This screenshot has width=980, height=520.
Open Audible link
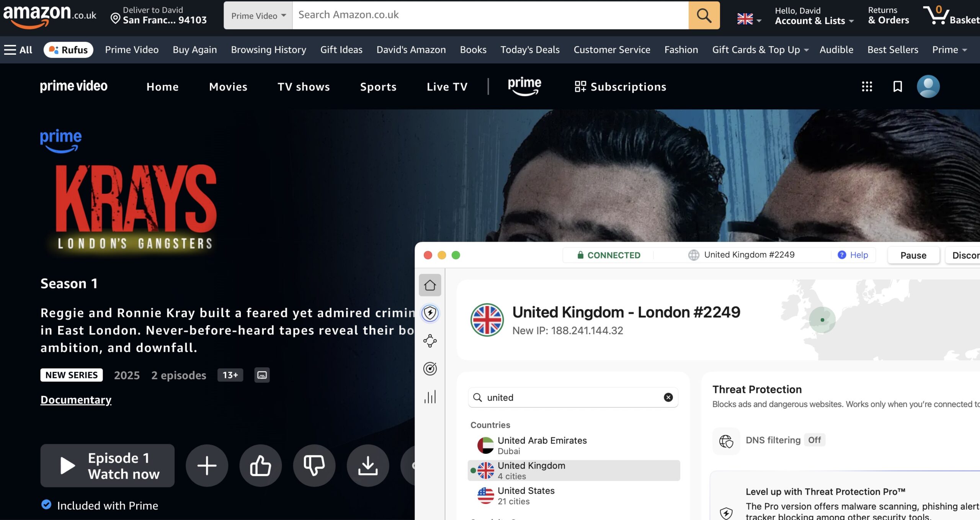(x=836, y=50)
